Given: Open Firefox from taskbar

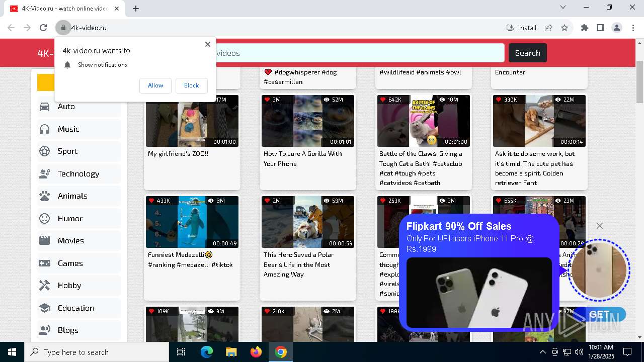Looking at the screenshot, I should point(256,352).
